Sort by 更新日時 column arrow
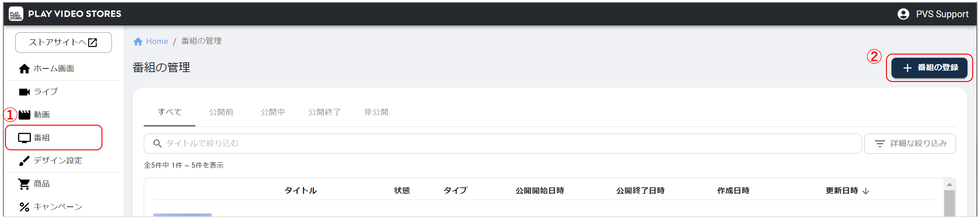 click(866, 191)
